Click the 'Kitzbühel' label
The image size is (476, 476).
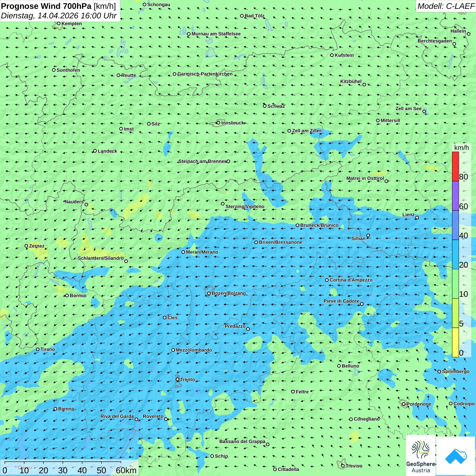(x=351, y=81)
